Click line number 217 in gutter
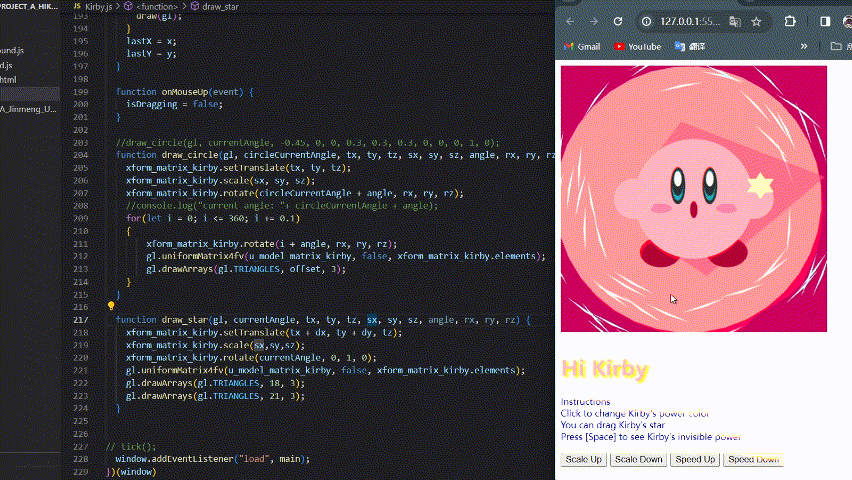 tap(80, 320)
